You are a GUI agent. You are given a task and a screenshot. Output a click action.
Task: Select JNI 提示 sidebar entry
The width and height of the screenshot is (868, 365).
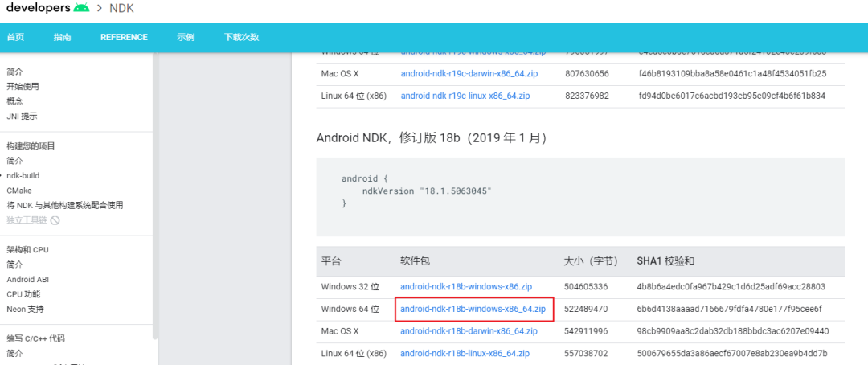click(x=23, y=117)
